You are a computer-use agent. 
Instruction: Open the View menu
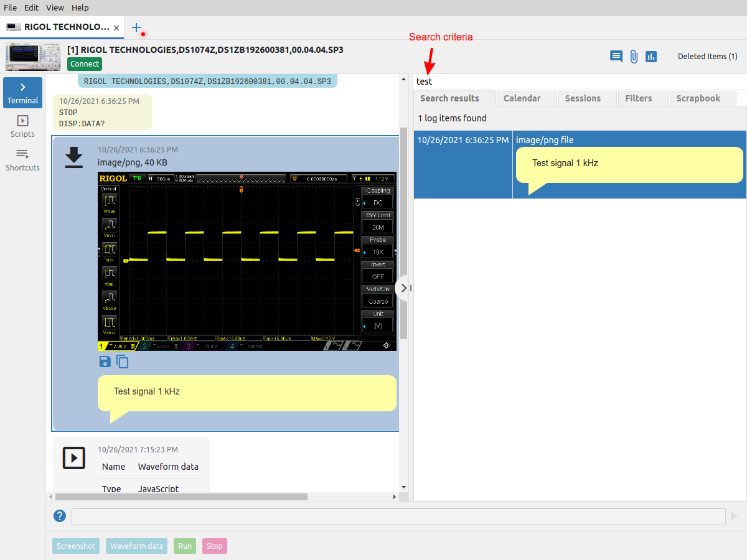(55, 7)
